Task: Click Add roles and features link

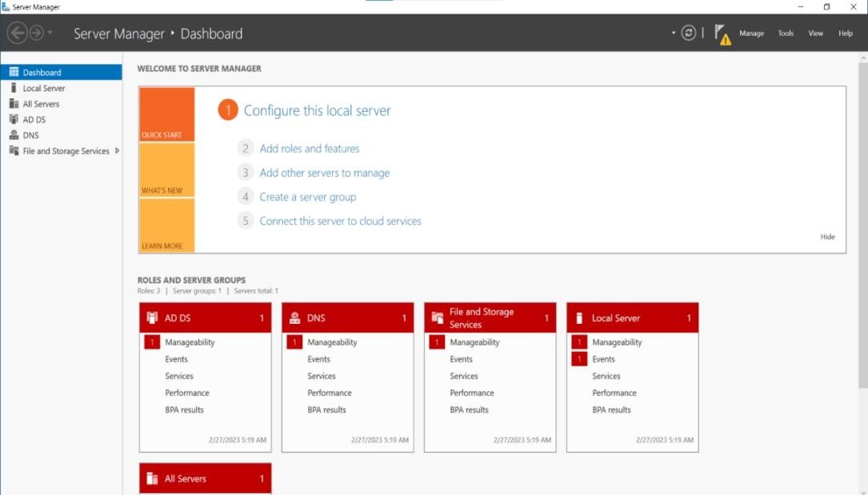Action: [x=310, y=149]
